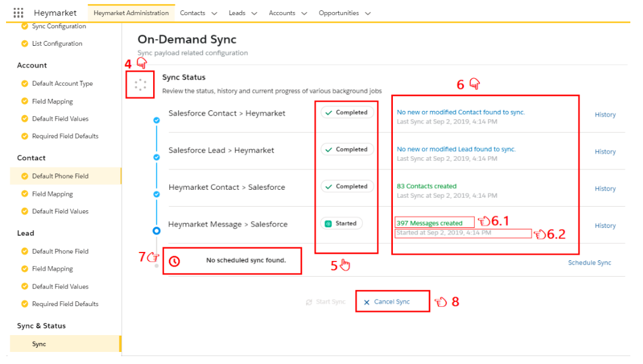This screenshot has width=643, height=364.
Task: Open the Contacts tab
Action: (192, 13)
